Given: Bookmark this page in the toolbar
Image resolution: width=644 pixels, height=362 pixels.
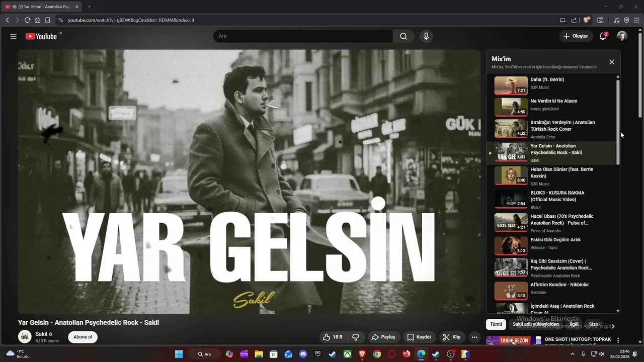Looking at the screenshot, I should tap(47, 20).
